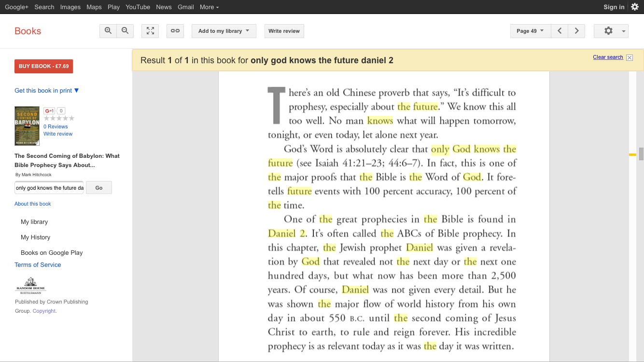
Task: Click the Books logo link
Action: coord(28,31)
